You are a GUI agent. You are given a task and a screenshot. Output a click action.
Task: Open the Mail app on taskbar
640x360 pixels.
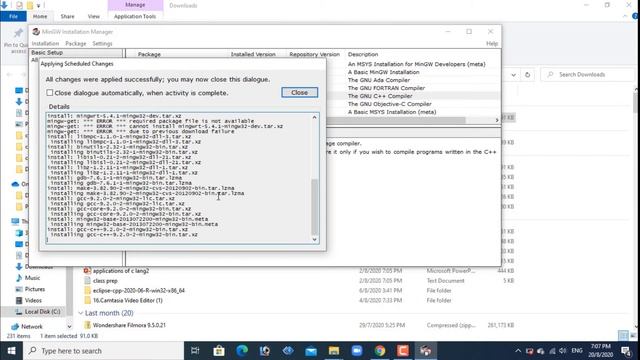click(x=311, y=351)
